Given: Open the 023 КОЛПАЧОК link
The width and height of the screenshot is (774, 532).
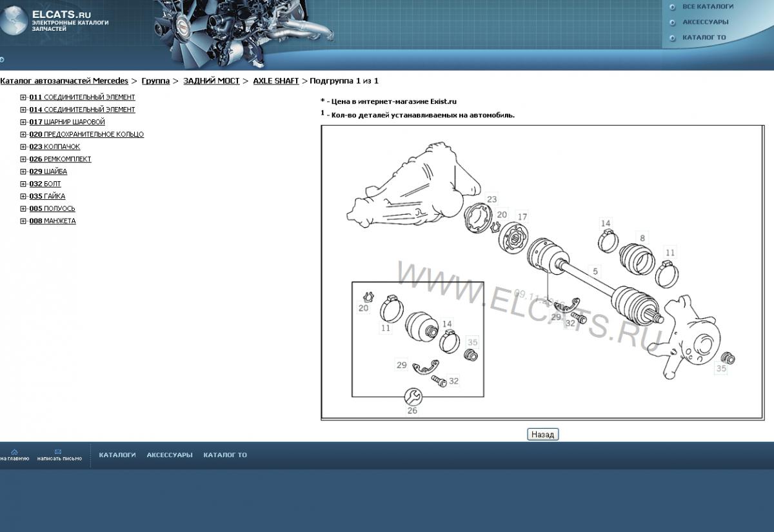Looking at the screenshot, I should coord(55,147).
